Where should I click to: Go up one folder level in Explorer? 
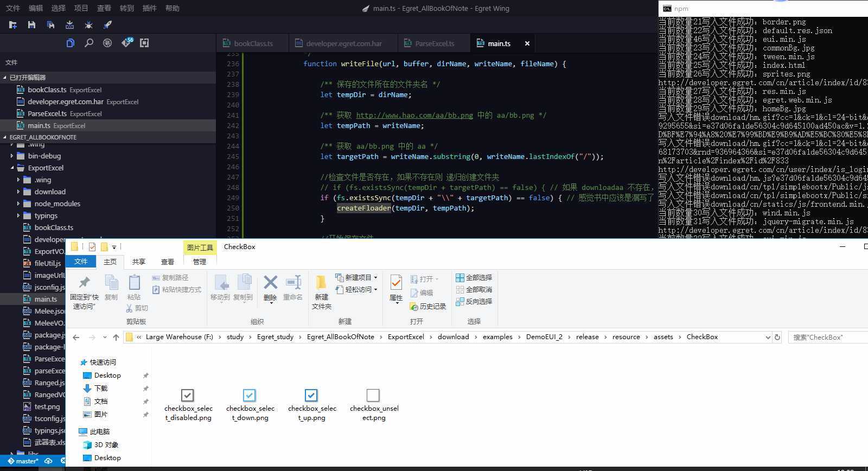point(116,337)
